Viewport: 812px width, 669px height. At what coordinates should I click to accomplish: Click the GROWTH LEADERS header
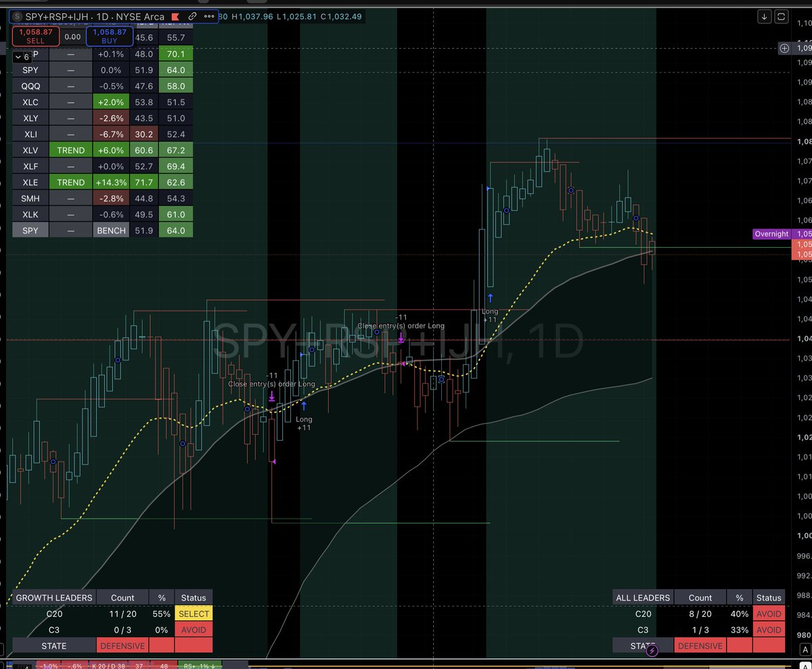[54, 598]
